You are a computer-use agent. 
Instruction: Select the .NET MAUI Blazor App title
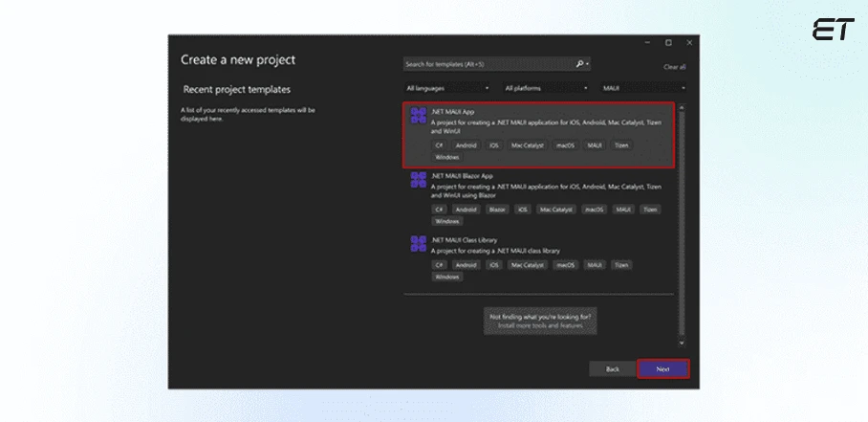click(462, 176)
